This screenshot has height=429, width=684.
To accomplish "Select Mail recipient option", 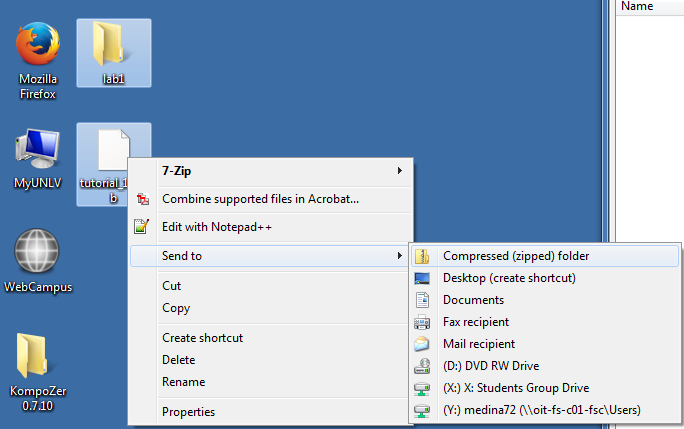I will pyautogui.click(x=479, y=344).
